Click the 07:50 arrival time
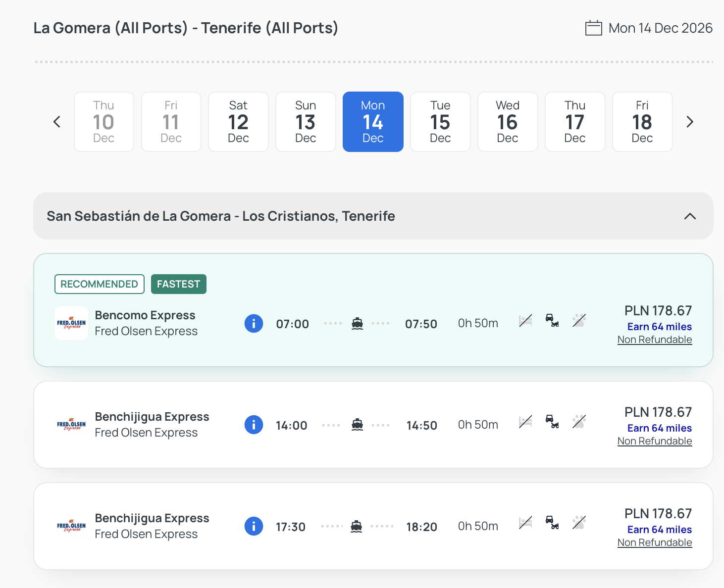Viewport: 724px width, 588px height. tap(421, 324)
